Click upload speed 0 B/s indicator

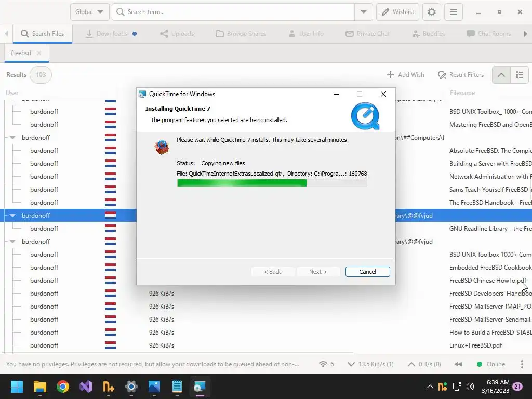pyautogui.click(x=424, y=364)
